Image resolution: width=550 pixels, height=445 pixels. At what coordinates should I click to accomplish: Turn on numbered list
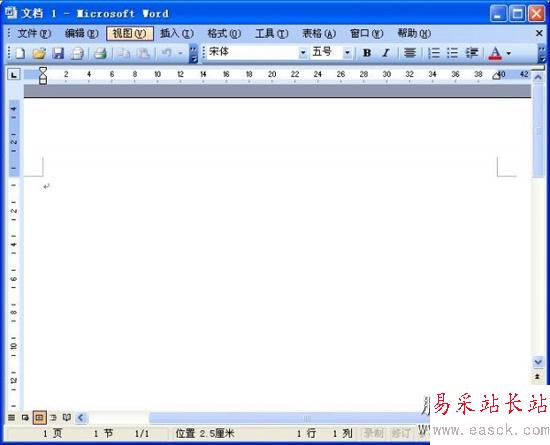434,53
